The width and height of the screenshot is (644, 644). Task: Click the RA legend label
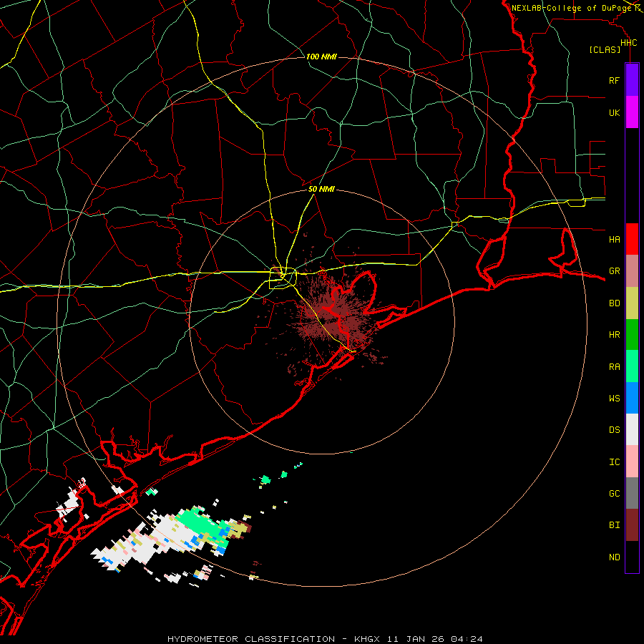click(614, 367)
